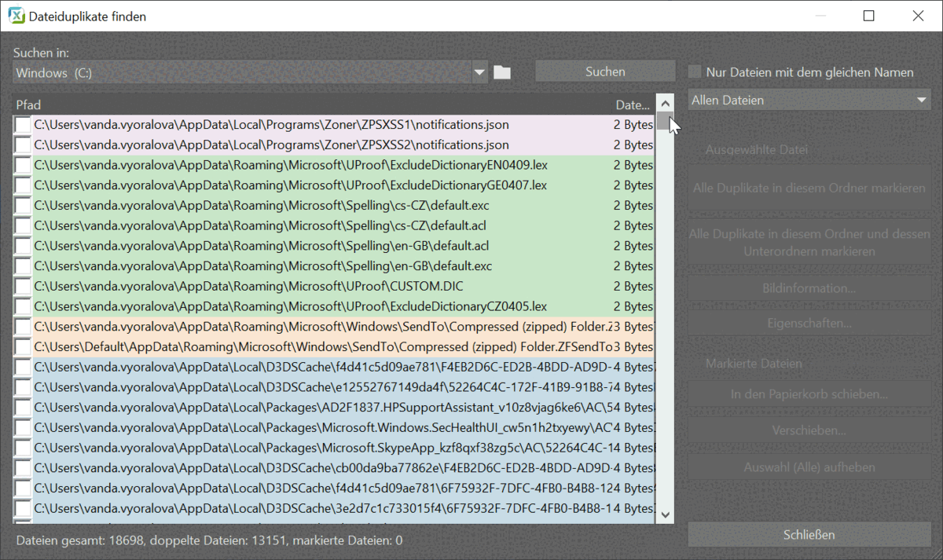Open Eigenschaften... for selected file
Screen dimensions: 943x560
point(809,323)
